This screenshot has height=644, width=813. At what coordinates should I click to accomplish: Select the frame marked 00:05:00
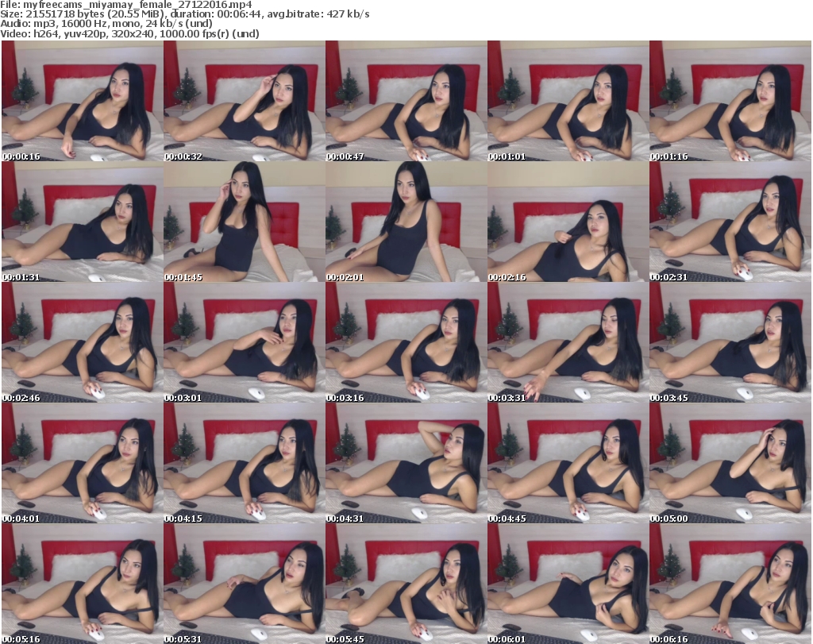(730, 463)
